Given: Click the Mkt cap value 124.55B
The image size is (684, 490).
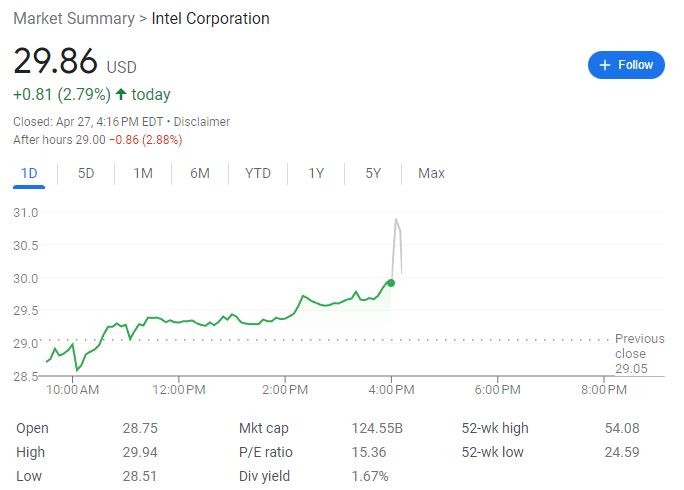Looking at the screenshot, I should [x=376, y=428].
